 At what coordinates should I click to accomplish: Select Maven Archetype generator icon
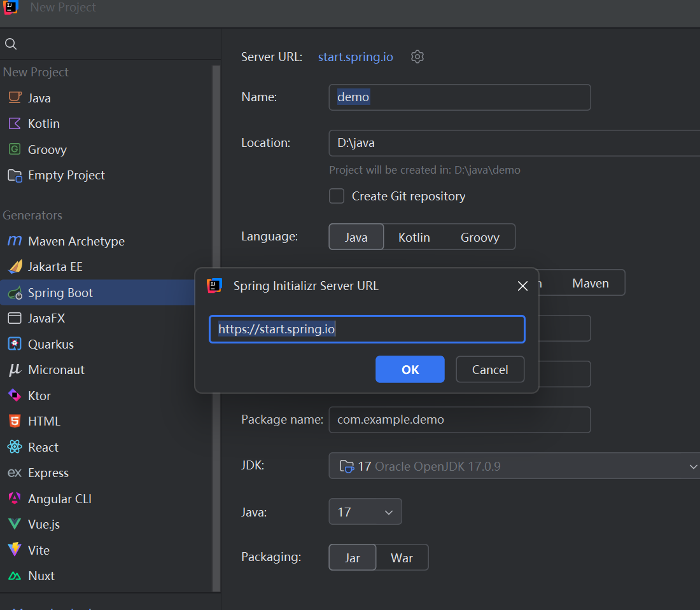point(15,241)
